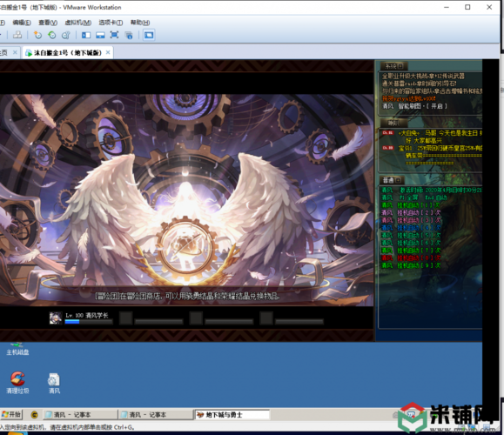
Task: Click the 大白兔 megaphone message
Action: pyautogui.click(x=432, y=137)
